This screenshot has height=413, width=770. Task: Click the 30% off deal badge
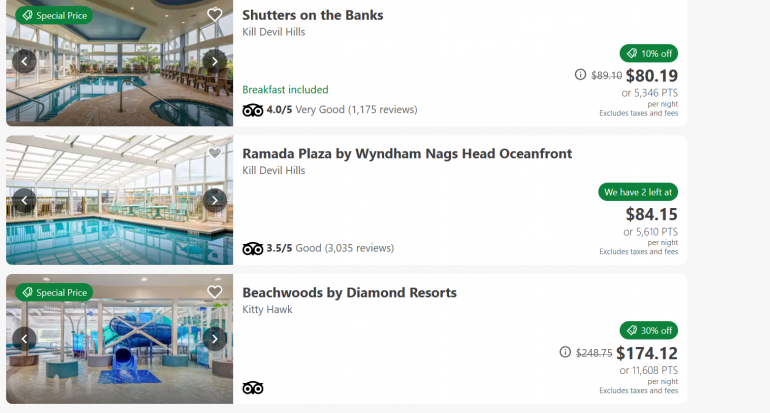click(x=648, y=330)
